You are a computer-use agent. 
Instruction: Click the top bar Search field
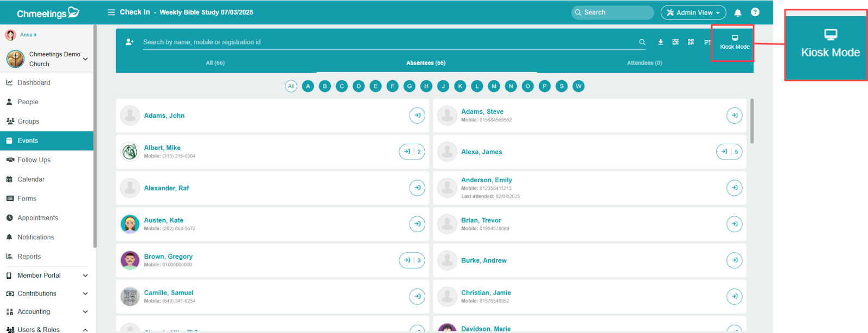612,12
